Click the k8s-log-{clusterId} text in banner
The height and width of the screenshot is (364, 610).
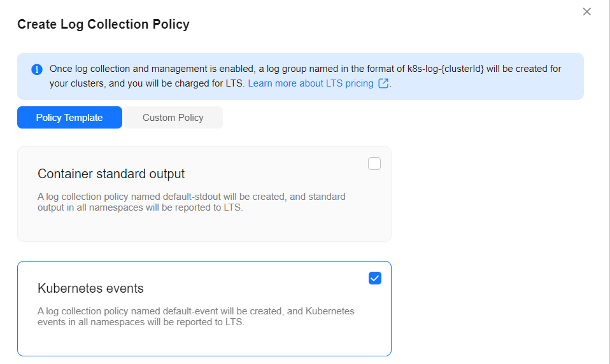[446, 69]
